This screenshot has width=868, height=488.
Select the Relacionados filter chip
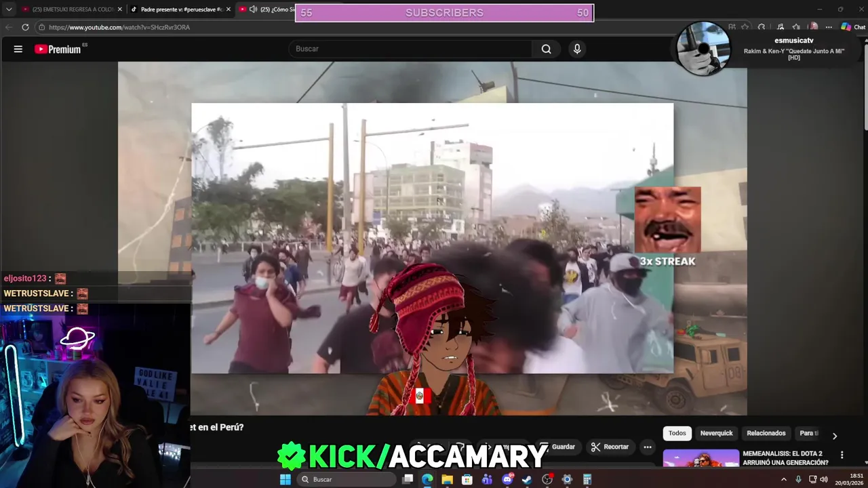(766, 433)
